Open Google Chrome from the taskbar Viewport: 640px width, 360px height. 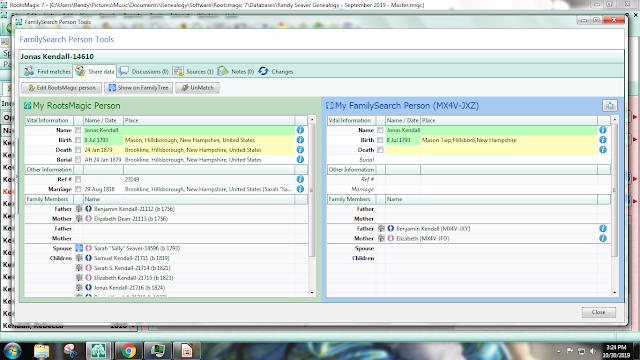129,351
